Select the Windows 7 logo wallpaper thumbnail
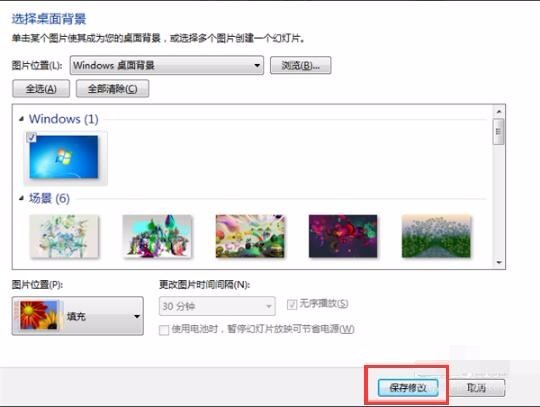The height and width of the screenshot is (407, 540). pos(64,157)
